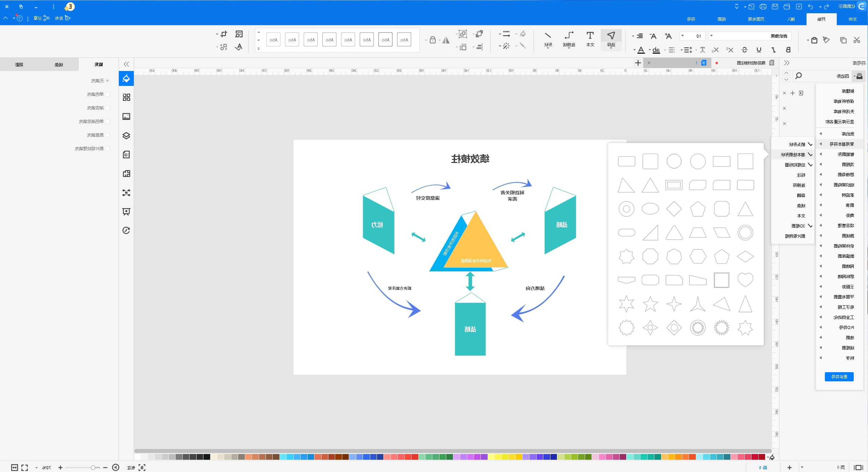Toggle Bold text formatting
Screen dimensions: 868x472
[788, 50]
